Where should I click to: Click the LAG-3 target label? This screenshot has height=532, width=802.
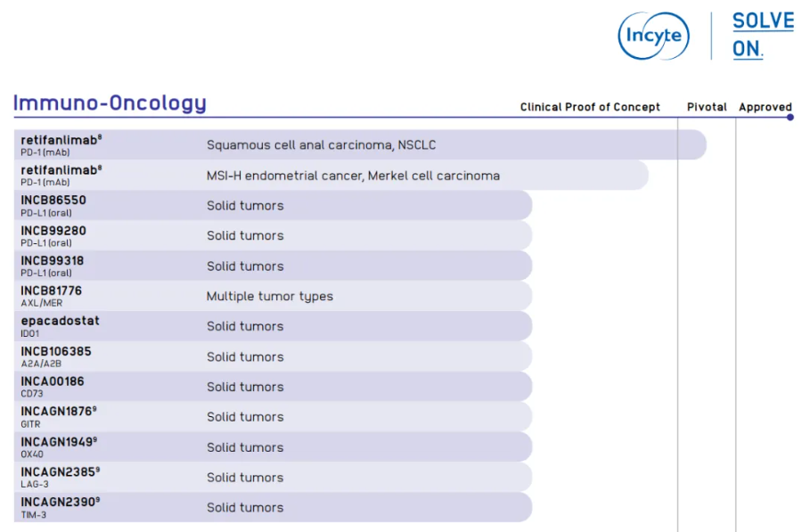click(x=34, y=484)
